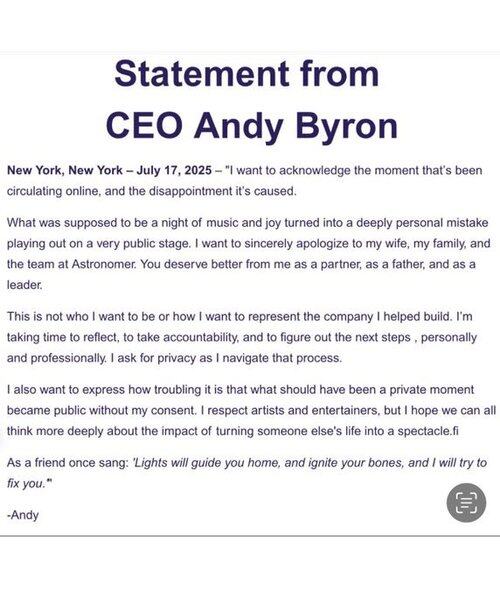Viewport: 500px width, 594px height.
Task: Click the '-Andy' signature at the bottom
Action: tap(23, 515)
